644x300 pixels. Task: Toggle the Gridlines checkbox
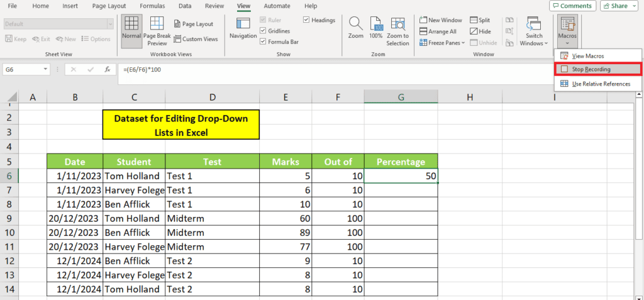264,30
